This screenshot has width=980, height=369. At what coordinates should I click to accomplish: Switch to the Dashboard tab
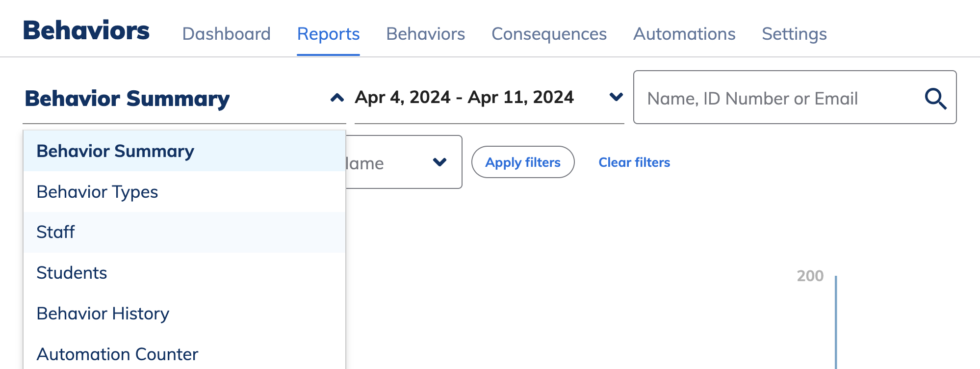[x=227, y=34]
